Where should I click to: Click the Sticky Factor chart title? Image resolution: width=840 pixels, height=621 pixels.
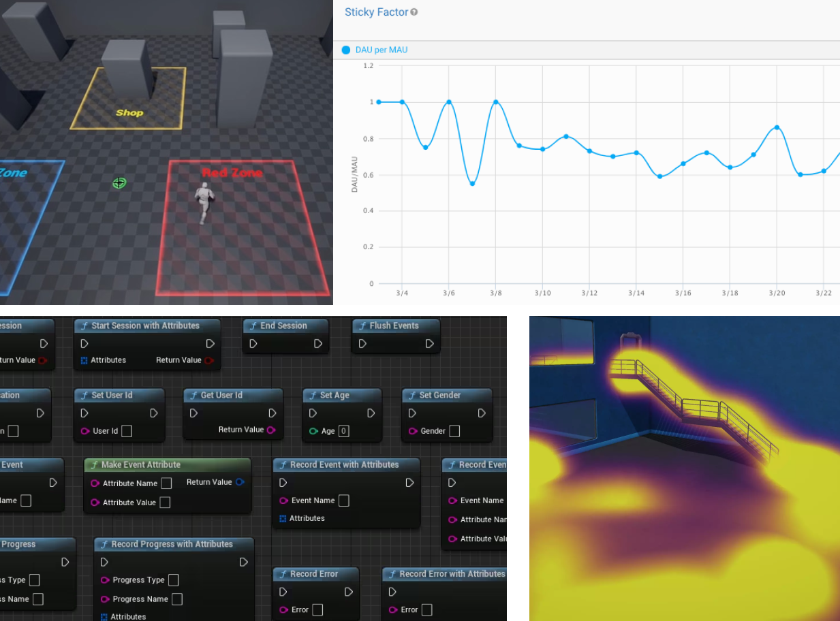376,12
